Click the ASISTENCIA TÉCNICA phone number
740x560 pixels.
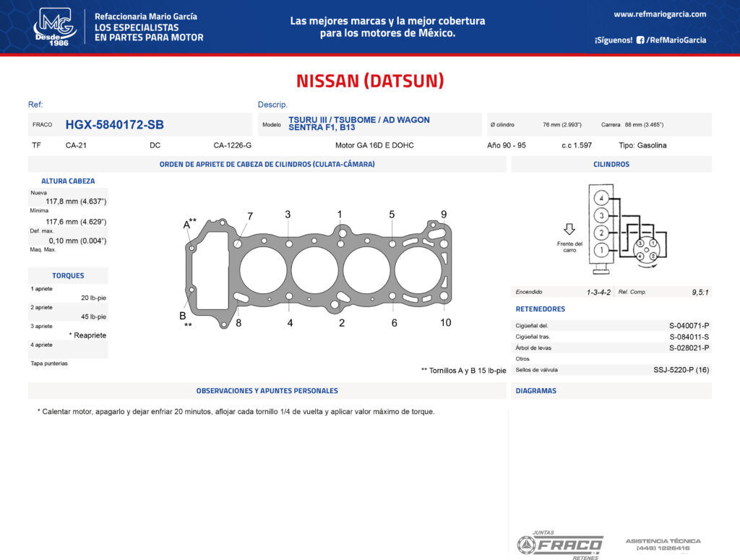(663, 548)
